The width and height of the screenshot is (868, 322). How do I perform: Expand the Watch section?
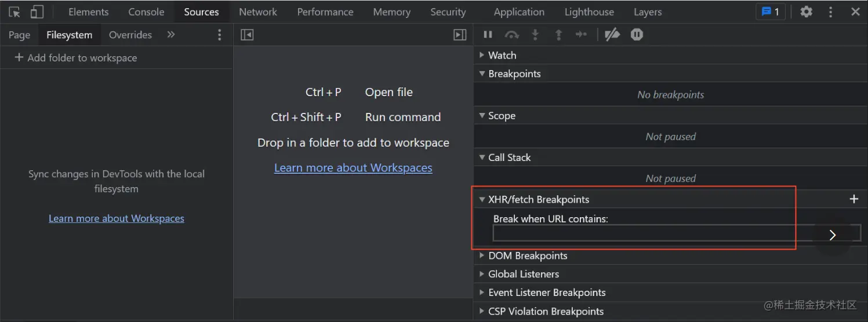click(502, 56)
